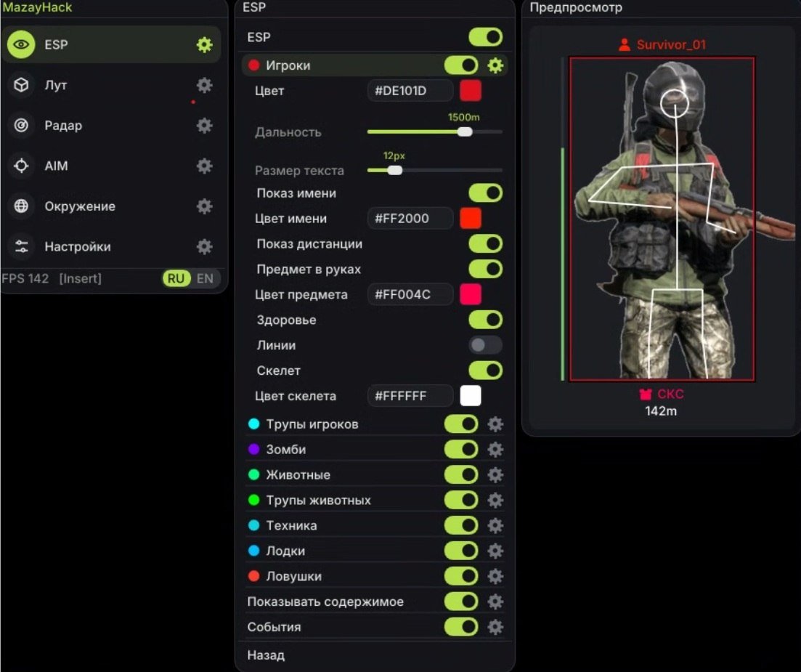The width and height of the screenshot is (801, 672).
Task: Open Техника settings gear
Action: click(495, 525)
